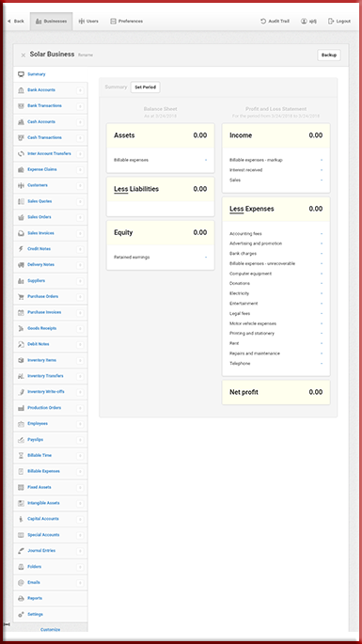This screenshot has height=644, width=362.
Task: Click the Production Orders factory icon
Action: click(21, 408)
